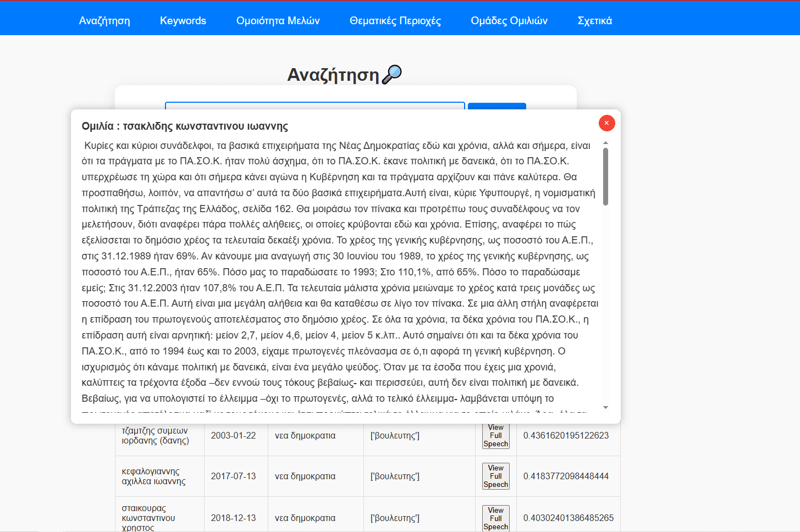Open full speech for σταικουρας κωνσταντινου
Viewport: 800px width, 532px height.
click(x=496, y=518)
